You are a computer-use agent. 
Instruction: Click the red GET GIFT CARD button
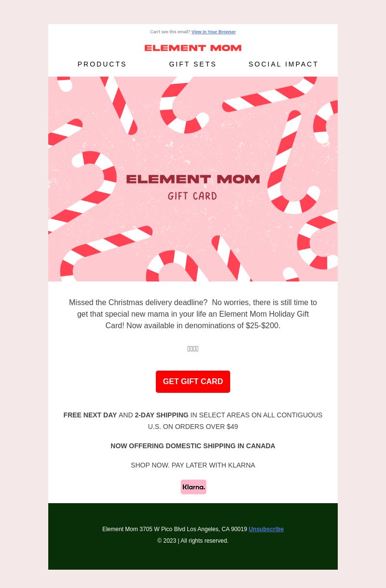point(193,382)
